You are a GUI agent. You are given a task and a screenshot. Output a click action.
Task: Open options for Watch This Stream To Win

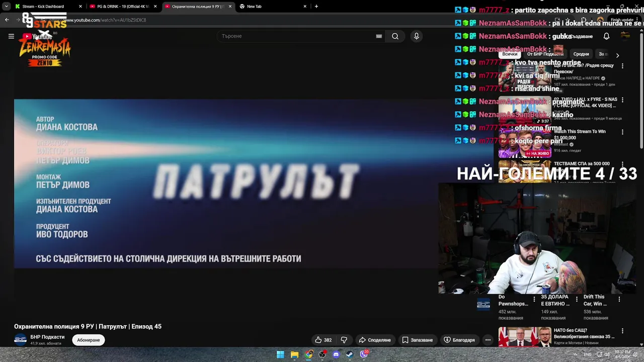point(622,132)
